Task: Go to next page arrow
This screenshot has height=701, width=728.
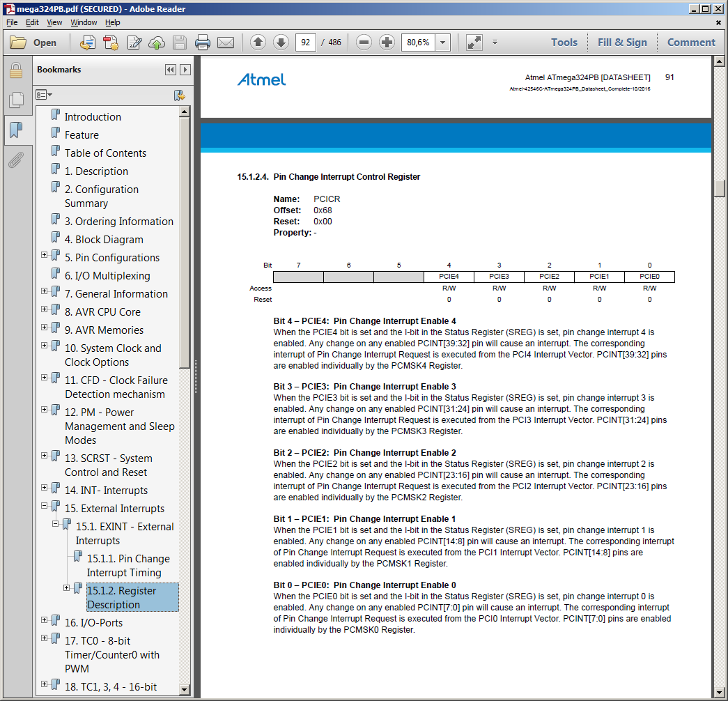Action: [x=281, y=43]
